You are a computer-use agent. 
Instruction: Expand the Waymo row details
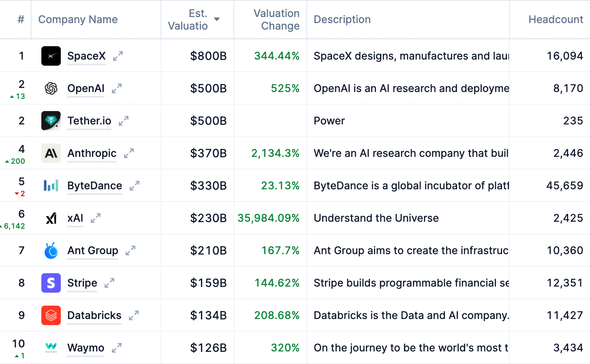[x=117, y=348]
